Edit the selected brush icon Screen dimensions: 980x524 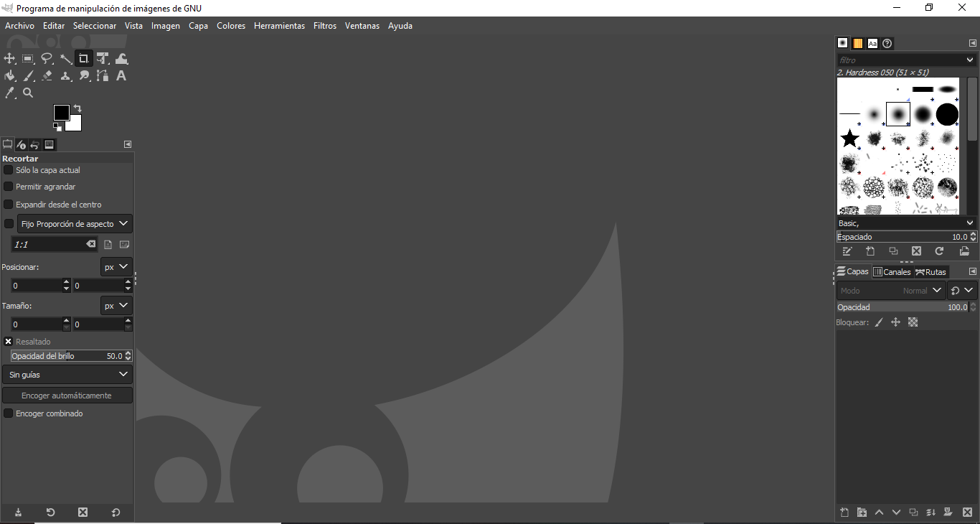[x=847, y=251]
